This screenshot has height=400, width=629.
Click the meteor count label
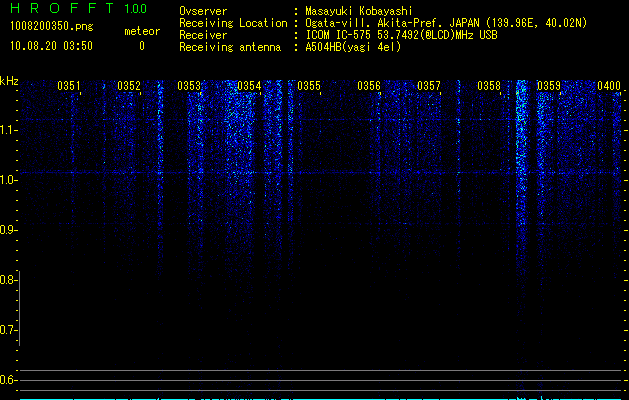coord(142,31)
